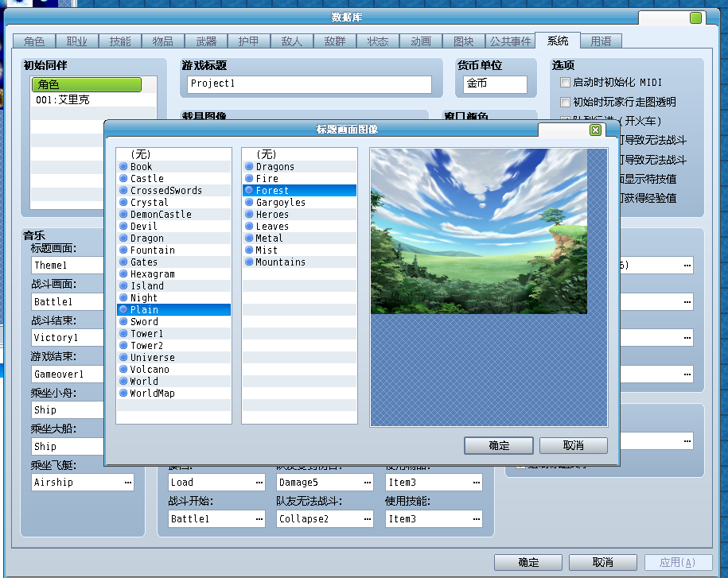The height and width of the screenshot is (578, 728).
Task: Choose CrossedSwords from the image list
Action: [x=173, y=191]
